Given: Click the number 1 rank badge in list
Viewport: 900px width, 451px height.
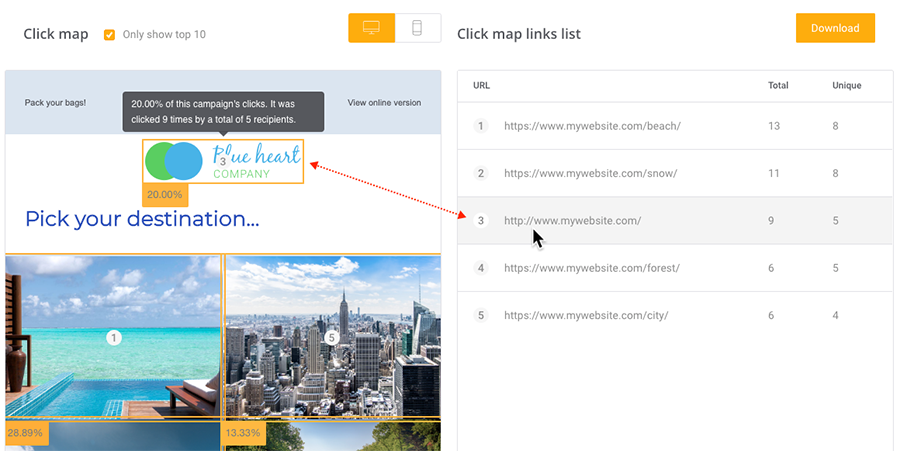Looking at the screenshot, I should [x=481, y=126].
